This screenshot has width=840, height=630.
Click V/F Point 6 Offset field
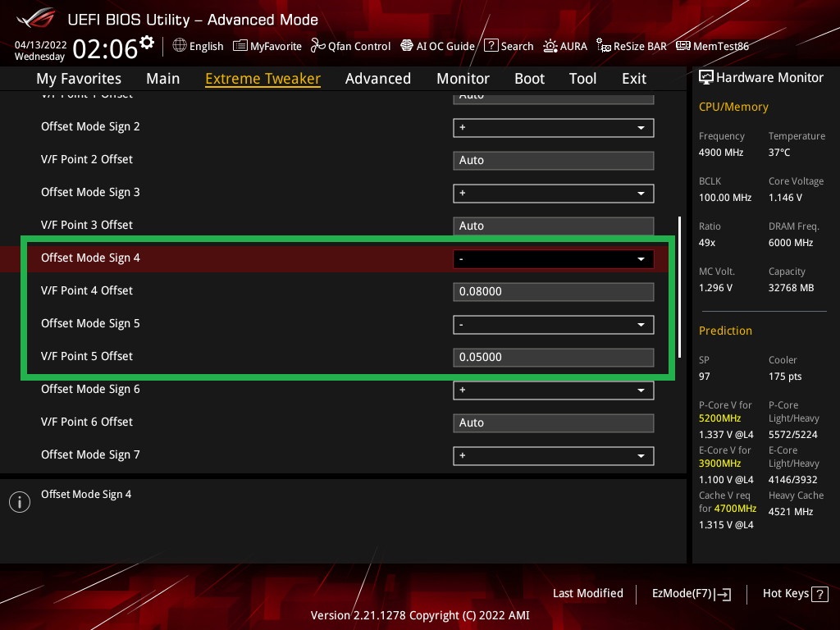point(554,422)
